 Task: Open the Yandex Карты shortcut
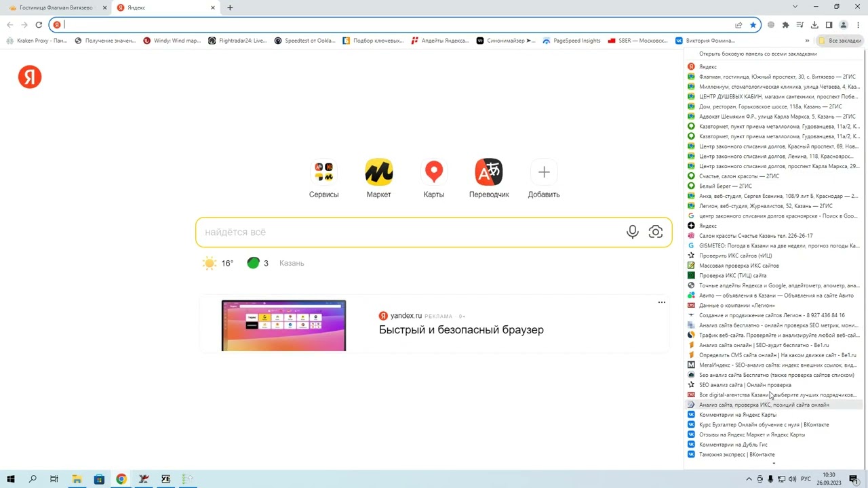[434, 180]
